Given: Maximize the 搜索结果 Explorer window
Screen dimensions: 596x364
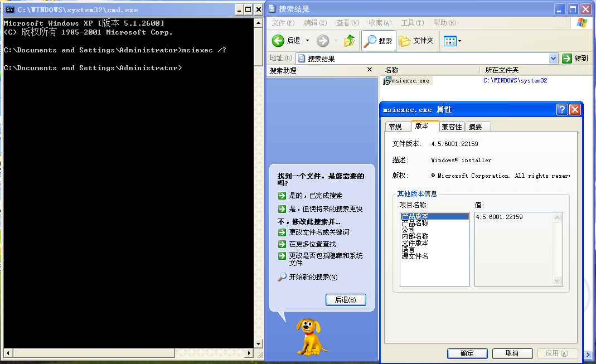Looking at the screenshot, I should [573, 9].
